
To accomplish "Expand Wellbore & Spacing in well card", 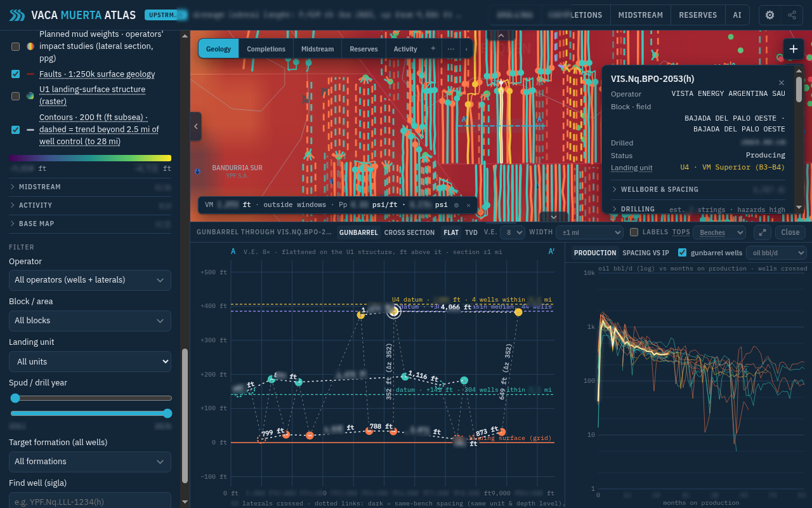I will point(698,189).
